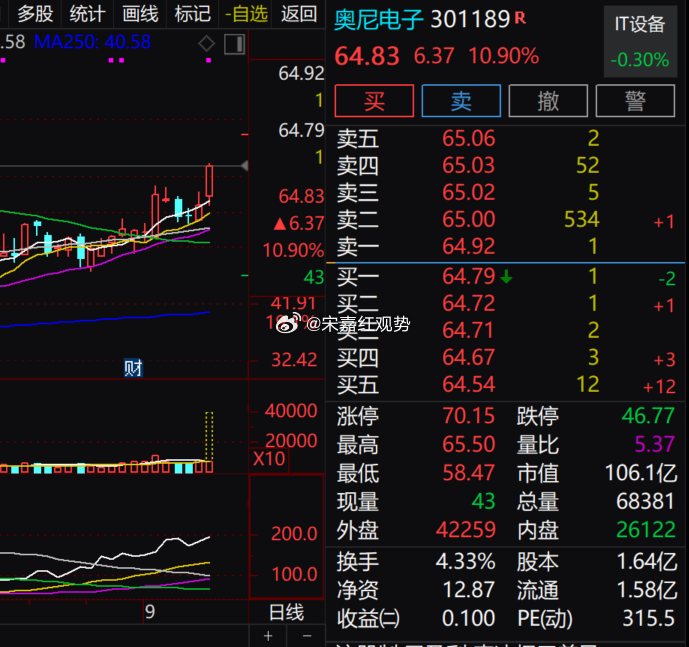
Task: Click market cap 106.1亿
Action: pos(641,473)
